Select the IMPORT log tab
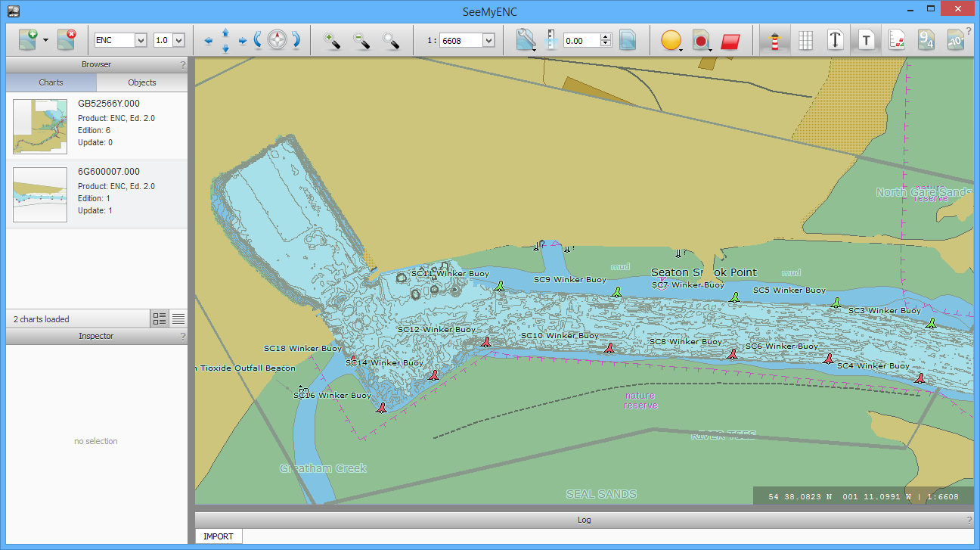Screen dimensions: 980x550 click(219, 536)
